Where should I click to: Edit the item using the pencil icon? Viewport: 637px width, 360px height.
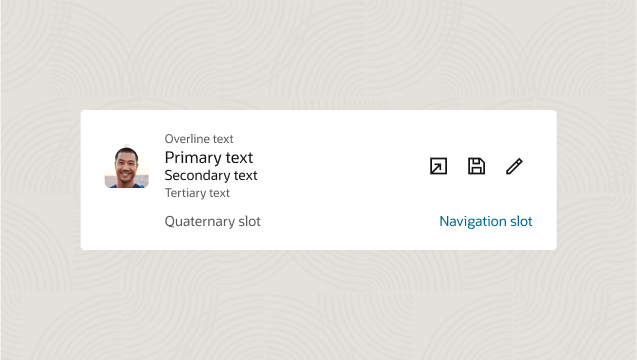click(x=514, y=166)
